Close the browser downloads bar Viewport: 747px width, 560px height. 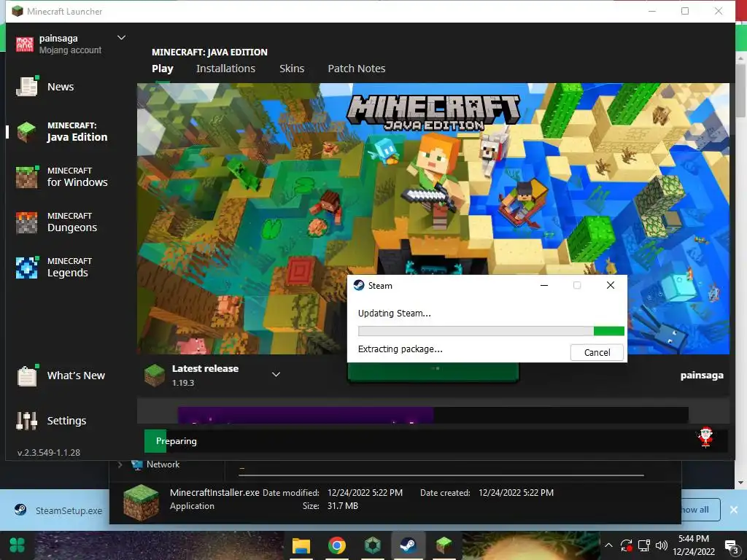(734, 510)
